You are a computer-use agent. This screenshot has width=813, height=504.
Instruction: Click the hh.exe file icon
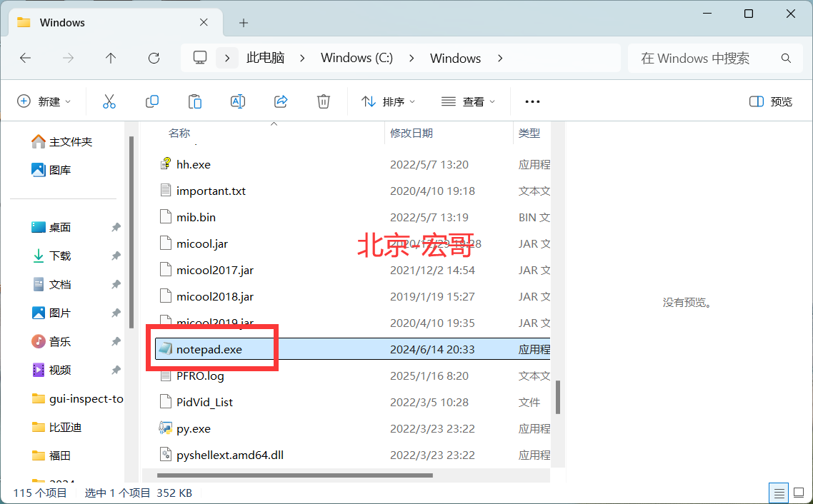pyautogui.click(x=166, y=163)
